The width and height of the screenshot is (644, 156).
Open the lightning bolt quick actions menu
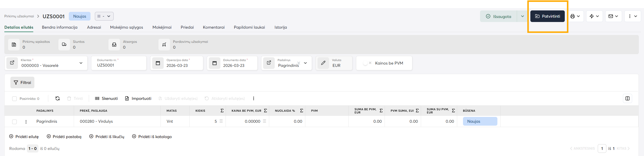[x=592, y=16]
